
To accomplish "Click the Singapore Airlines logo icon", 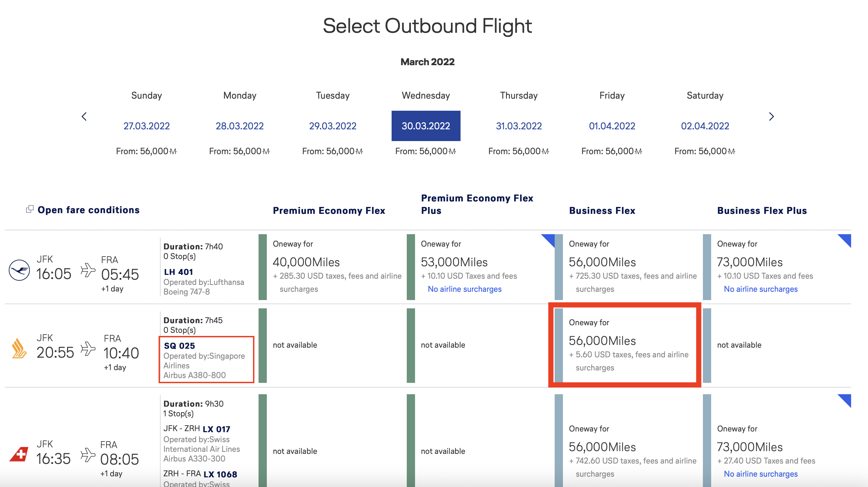I will pyautogui.click(x=19, y=348).
